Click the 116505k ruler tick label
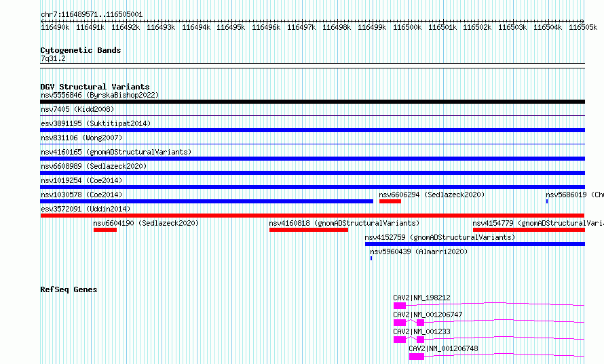The image size is (604, 364). 583,27
